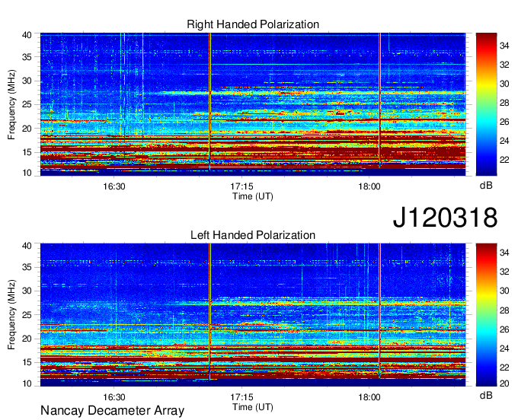
Task: Click the 35 MHz tick on upper plot
Action: tap(27, 57)
